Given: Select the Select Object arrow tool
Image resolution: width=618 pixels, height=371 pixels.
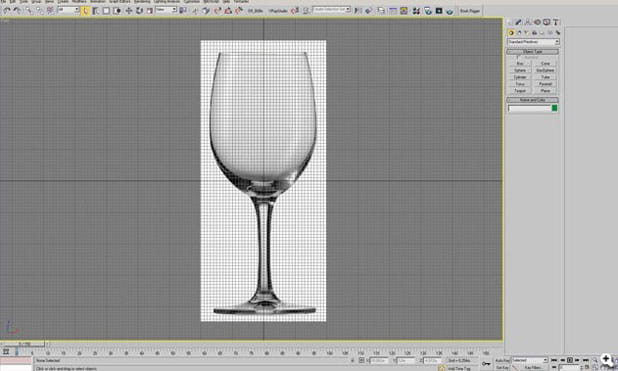Looking at the screenshot, I should 86,11.
